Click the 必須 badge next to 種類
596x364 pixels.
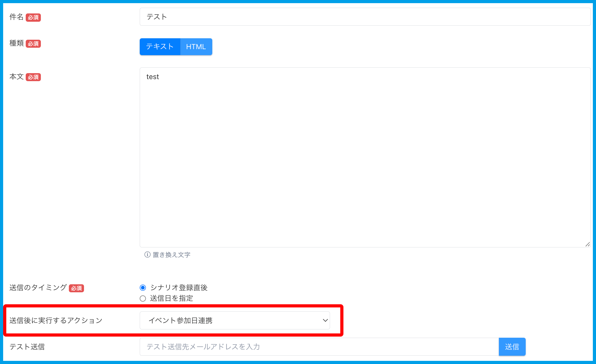click(33, 44)
